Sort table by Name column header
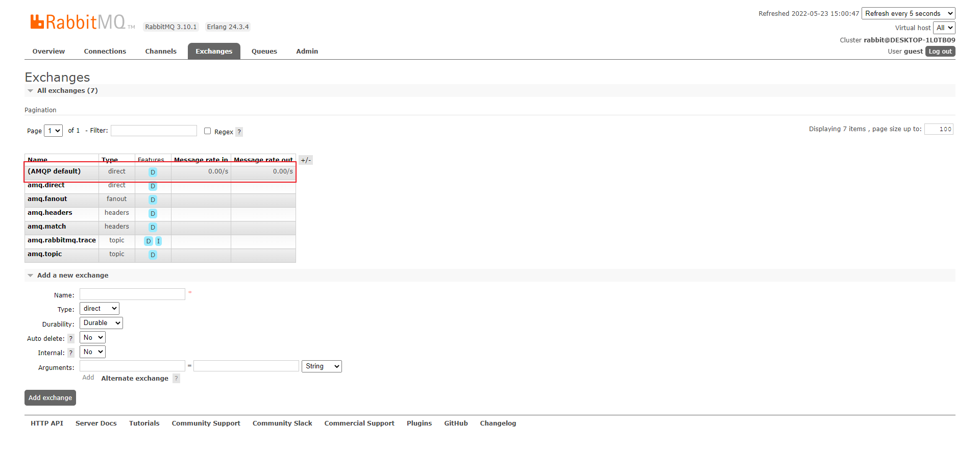Screen dimensions: 980x474 (38, 160)
